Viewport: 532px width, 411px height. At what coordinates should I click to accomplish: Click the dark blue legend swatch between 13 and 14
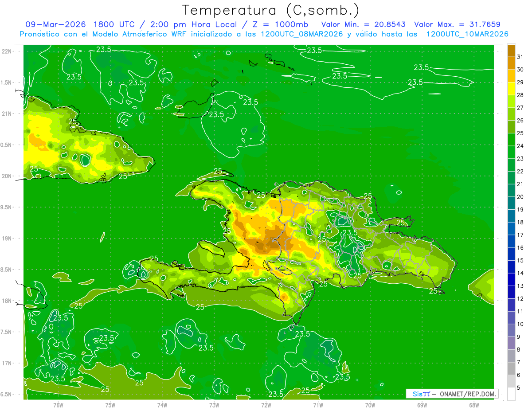click(511, 280)
